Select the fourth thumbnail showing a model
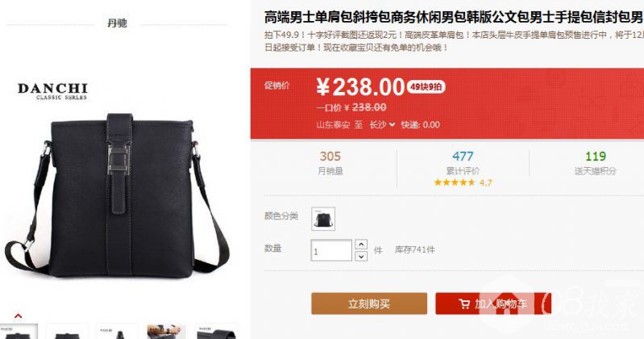 (x=166, y=332)
